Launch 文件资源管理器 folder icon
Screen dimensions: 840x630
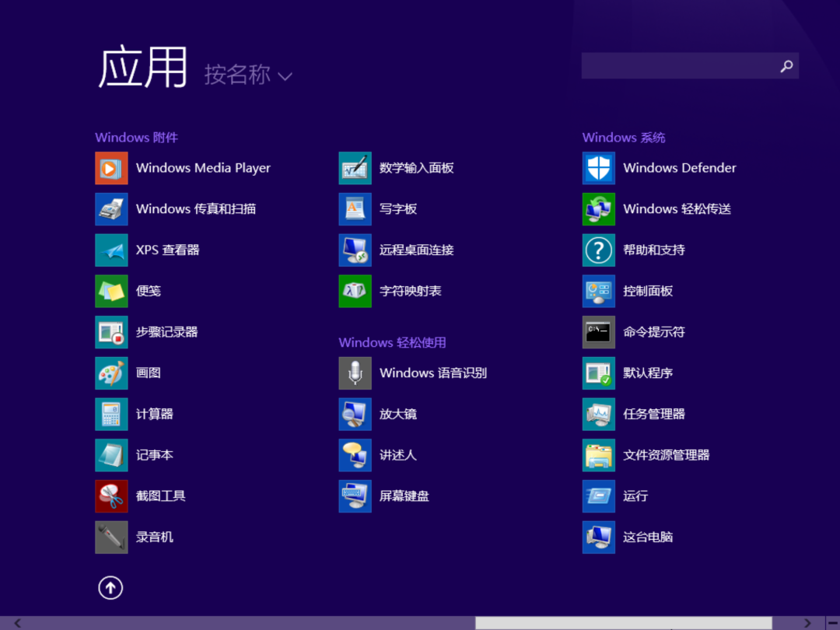tap(599, 455)
